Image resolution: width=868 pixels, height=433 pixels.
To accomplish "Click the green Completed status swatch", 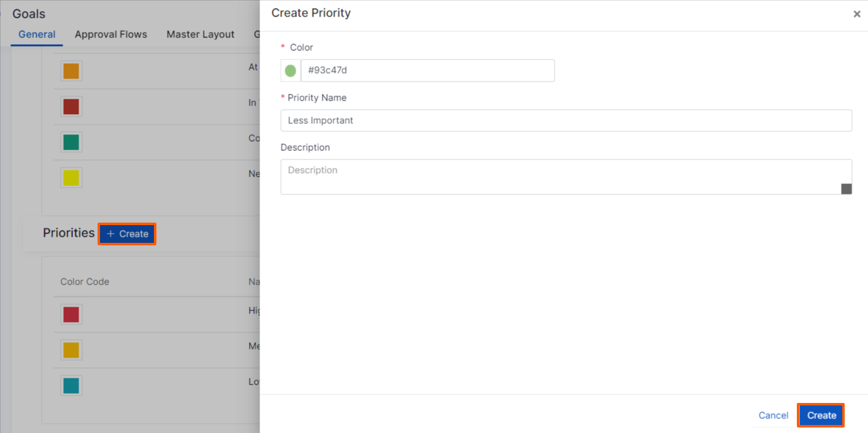I will pos(71,142).
